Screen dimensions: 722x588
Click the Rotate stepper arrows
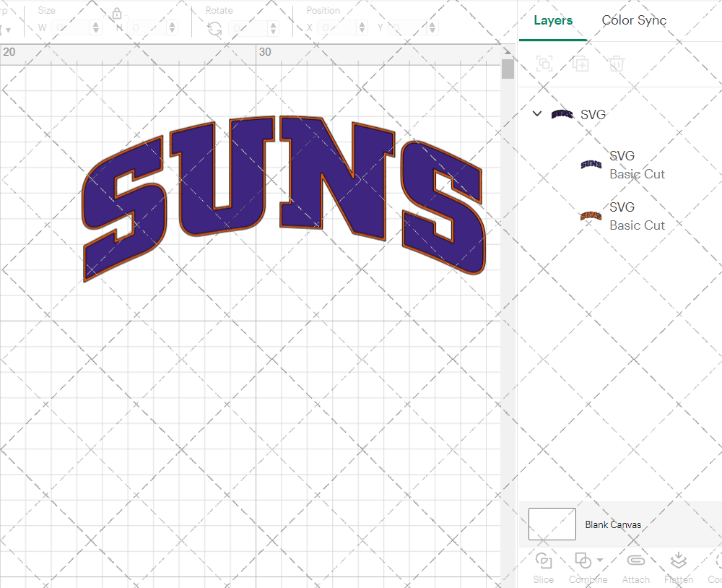(274, 28)
